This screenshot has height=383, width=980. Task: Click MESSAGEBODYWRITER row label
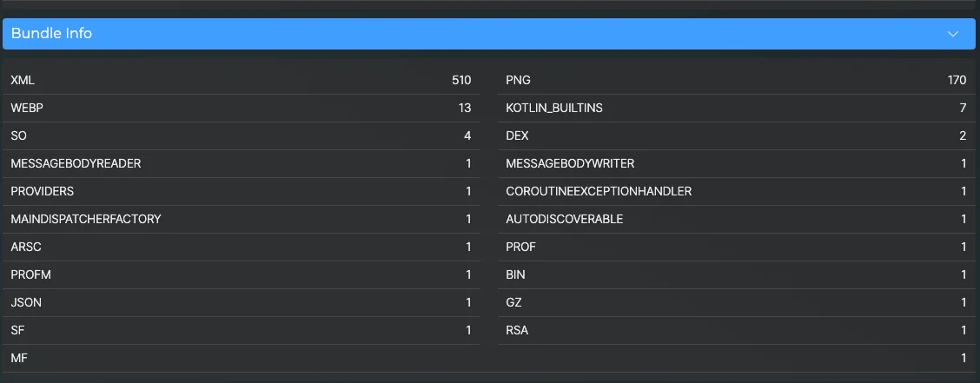570,164
